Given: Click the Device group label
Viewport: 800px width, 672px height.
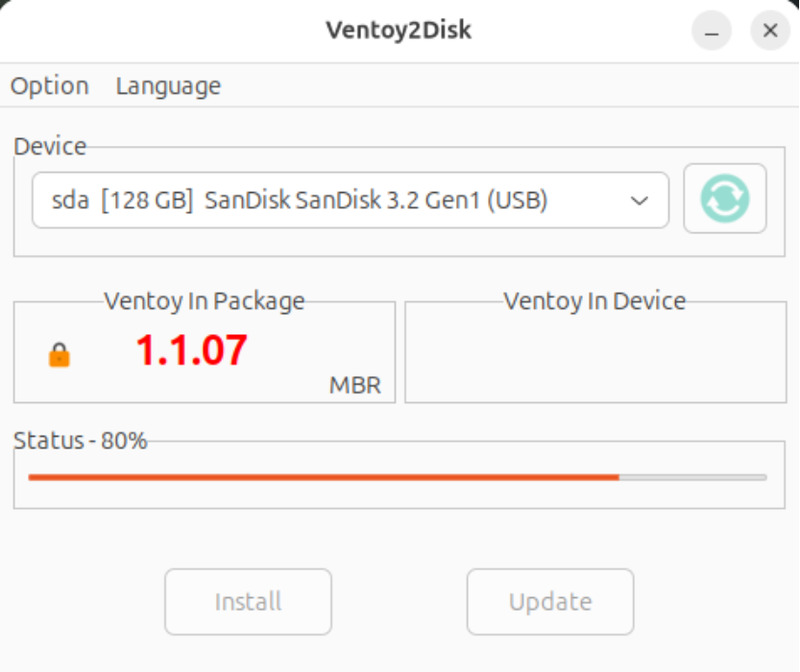Looking at the screenshot, I should (50, 146).
